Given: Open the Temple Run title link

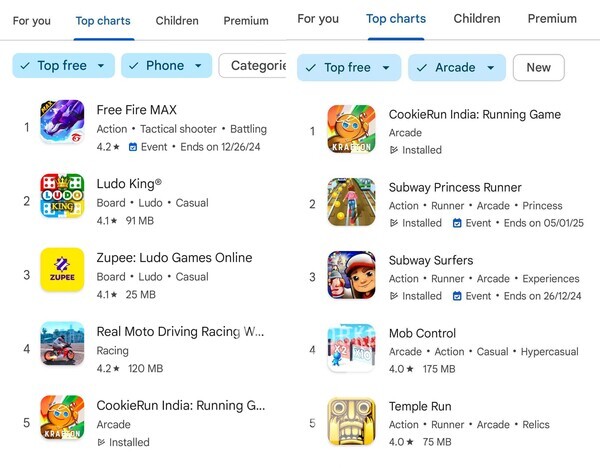Looking at the screenshot, I should [x=420, y=406].
